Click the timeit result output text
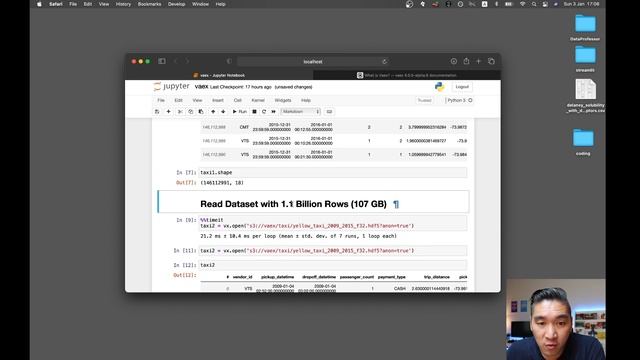The height and width of the screenshot is (360, 640). click(x=298, y=236)
